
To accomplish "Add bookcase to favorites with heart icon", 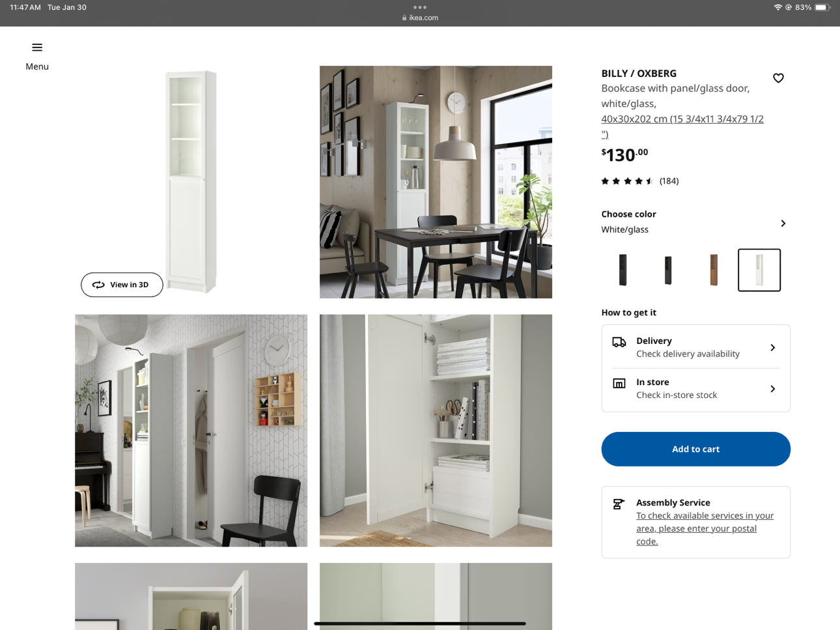I will tap(778, 78).
